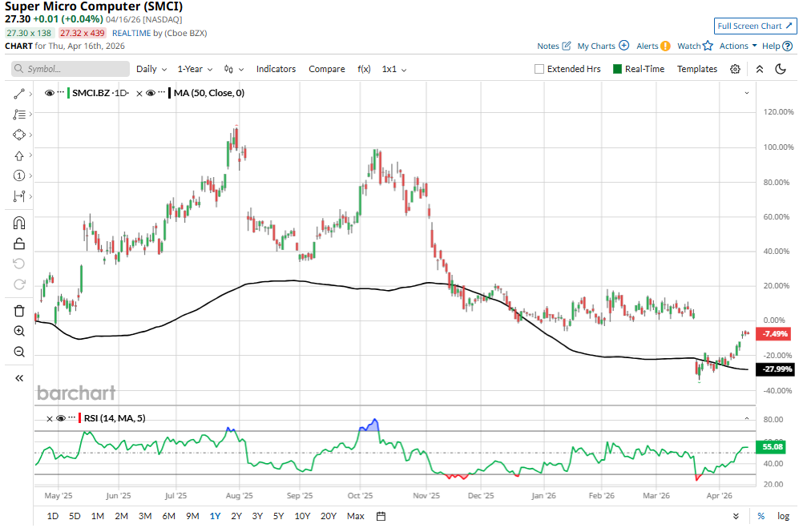The width and height of the screenshot is (803, 532).
Task: Open chart settings gear icon
Action: [735, 69]
